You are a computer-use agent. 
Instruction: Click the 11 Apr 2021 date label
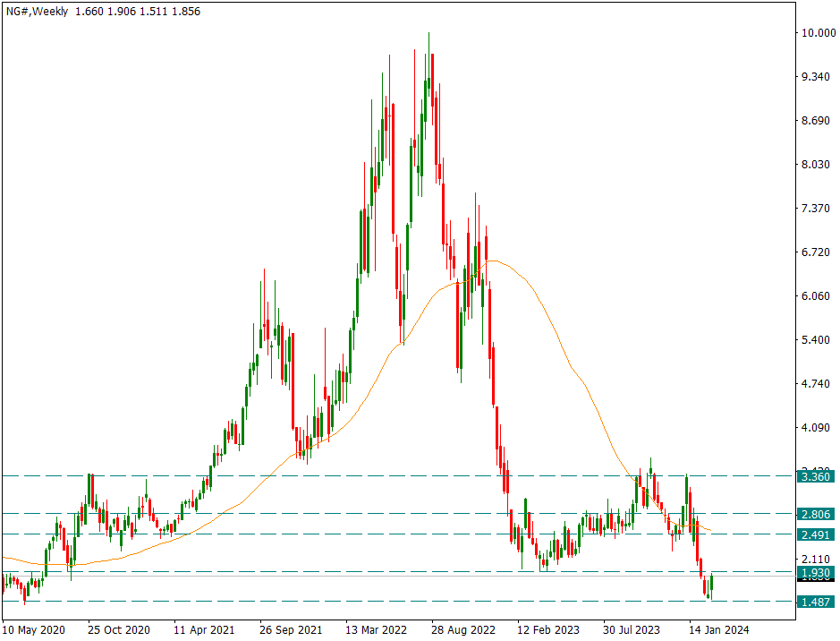(204, 629)
